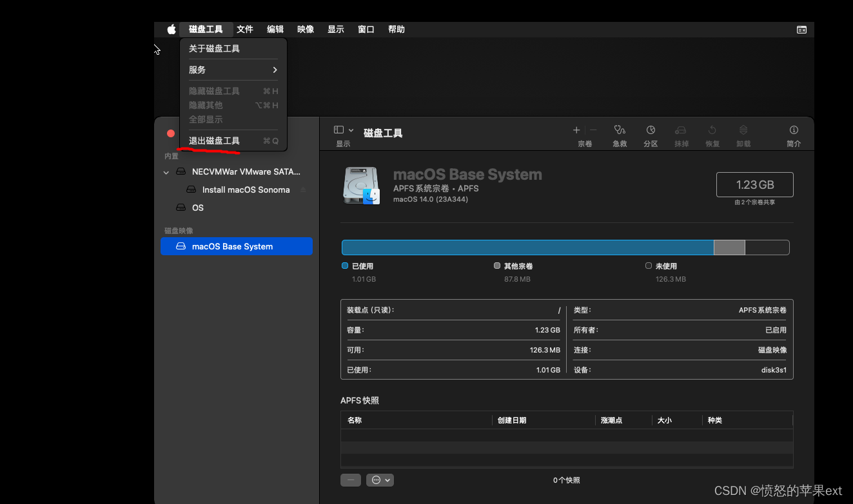
Task: Click the 1.23 GB capacity box
Action: (x=754, y=184)
